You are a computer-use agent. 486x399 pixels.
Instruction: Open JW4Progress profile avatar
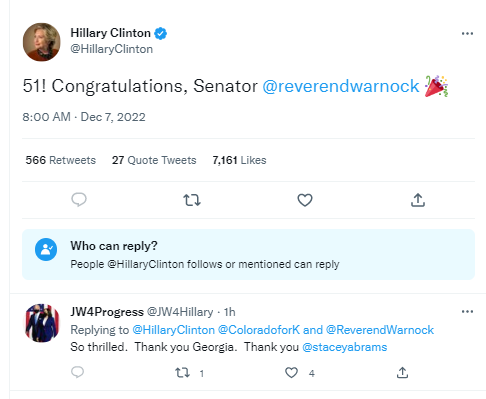click(x=42, y=323)
